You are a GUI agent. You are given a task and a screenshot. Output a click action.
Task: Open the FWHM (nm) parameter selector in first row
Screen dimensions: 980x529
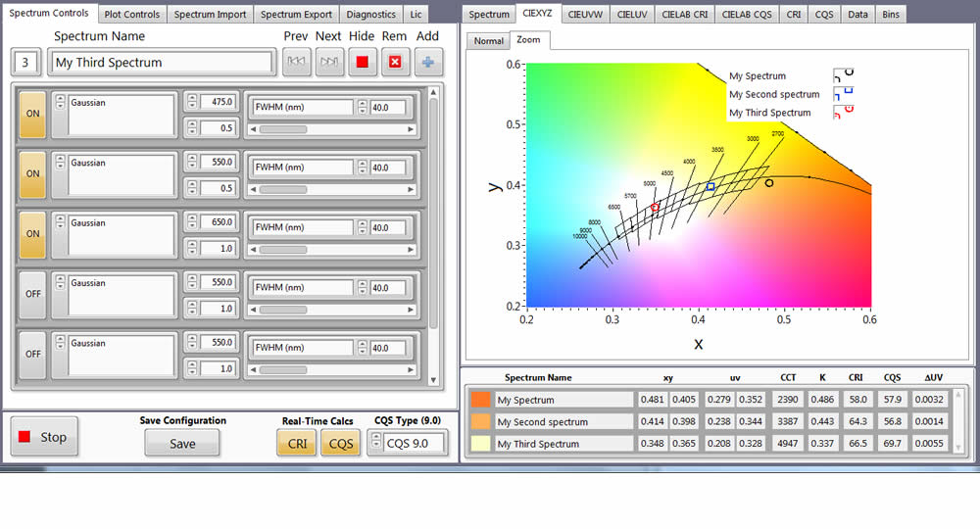point(301,108)
